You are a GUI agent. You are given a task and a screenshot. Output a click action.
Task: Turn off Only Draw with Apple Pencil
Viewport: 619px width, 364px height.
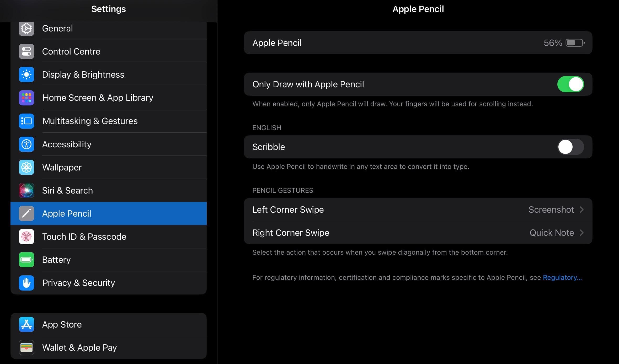[x=570, y=84]
